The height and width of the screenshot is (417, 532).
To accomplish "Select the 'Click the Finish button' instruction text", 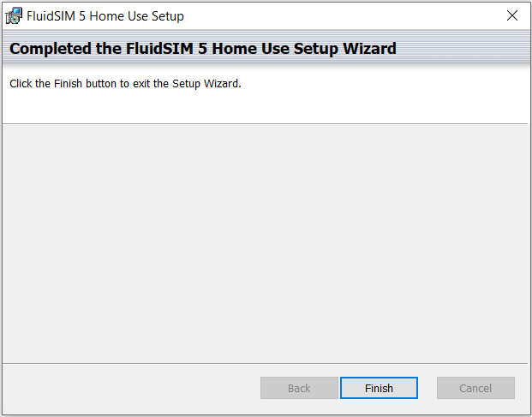I will pyautogui.click(x=125, y=84).
